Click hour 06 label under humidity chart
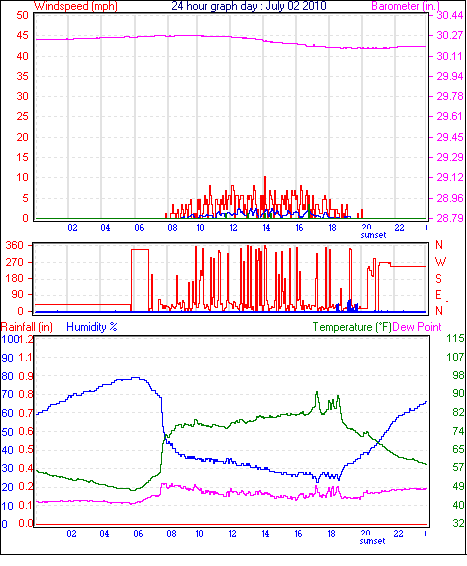Screen dimensions: 467x566 coord(138,534)
